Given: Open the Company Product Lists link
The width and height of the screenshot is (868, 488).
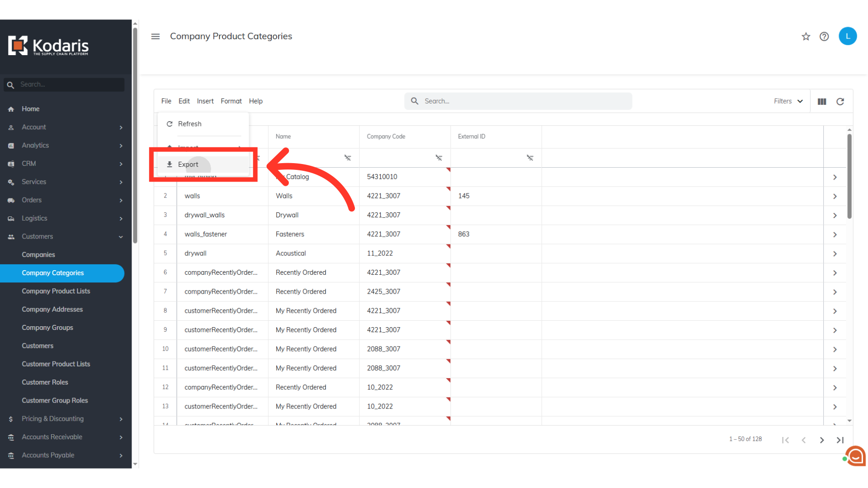Looking at the screenshot, I should coord(56,291).
